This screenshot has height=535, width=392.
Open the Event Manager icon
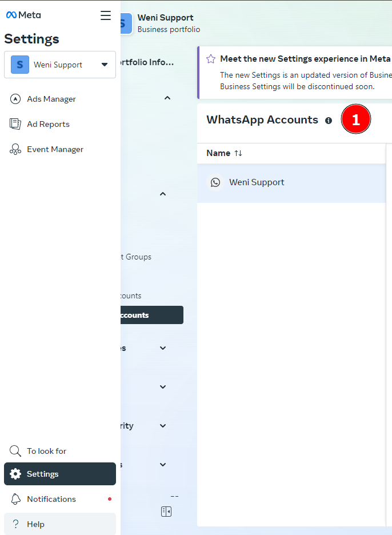(15, 149)
